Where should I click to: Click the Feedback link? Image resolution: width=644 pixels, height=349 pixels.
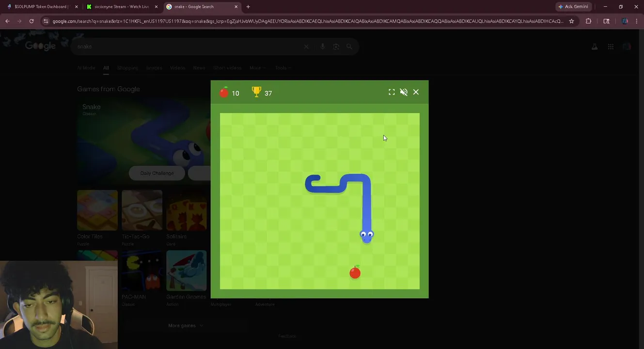(287, 336)
